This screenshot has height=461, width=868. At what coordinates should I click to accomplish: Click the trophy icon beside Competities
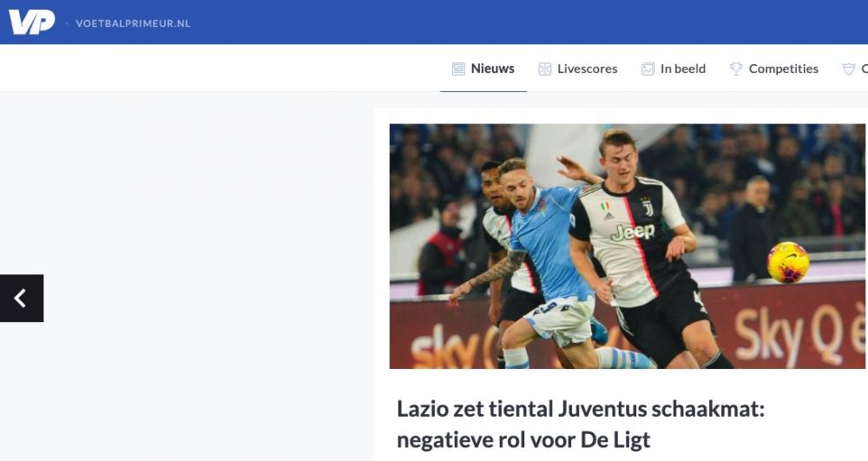pyautogui.click(x=736, y=69)
